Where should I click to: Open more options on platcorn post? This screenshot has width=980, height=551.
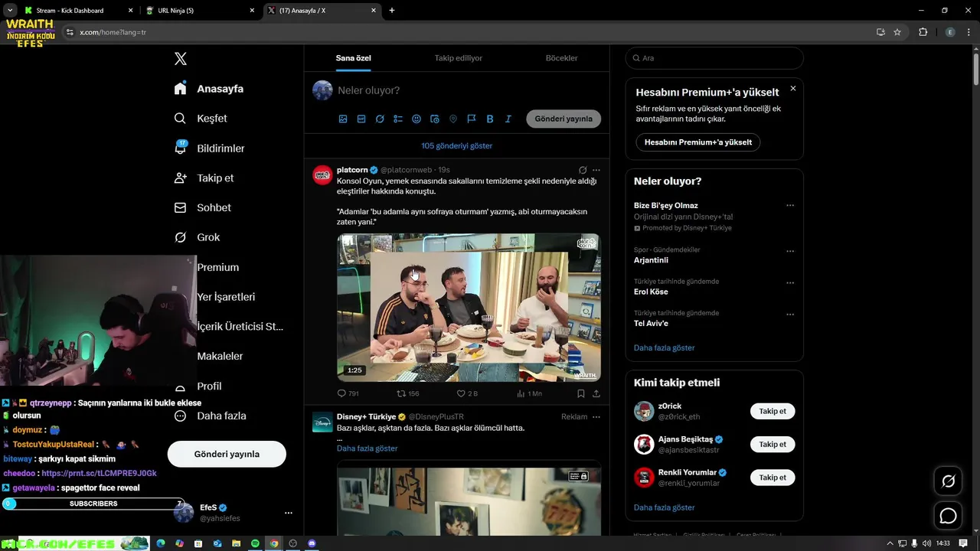coord(596,170)
